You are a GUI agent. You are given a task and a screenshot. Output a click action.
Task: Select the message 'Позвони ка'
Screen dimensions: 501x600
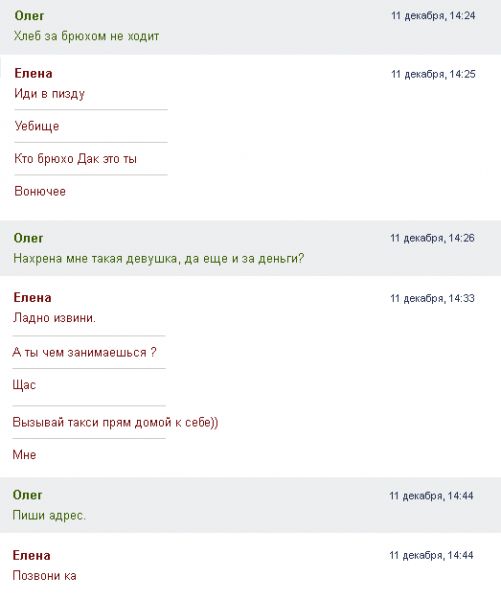click(x=44, y=576)
